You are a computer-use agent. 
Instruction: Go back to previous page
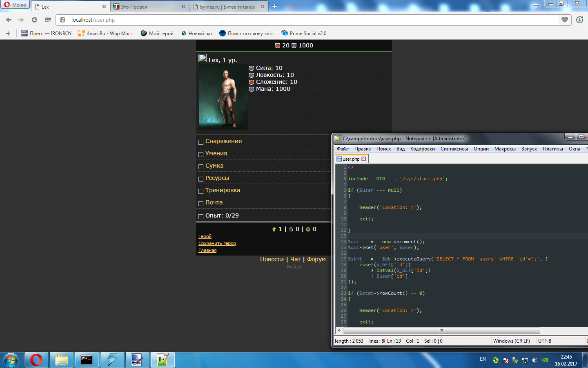[9, 20]
